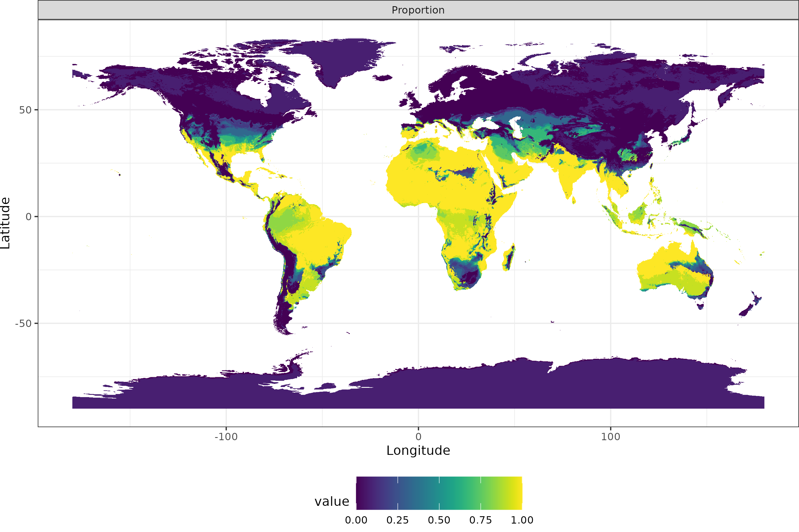Click the 1.00 legend label
799x532 pixels.
[522, 520]
